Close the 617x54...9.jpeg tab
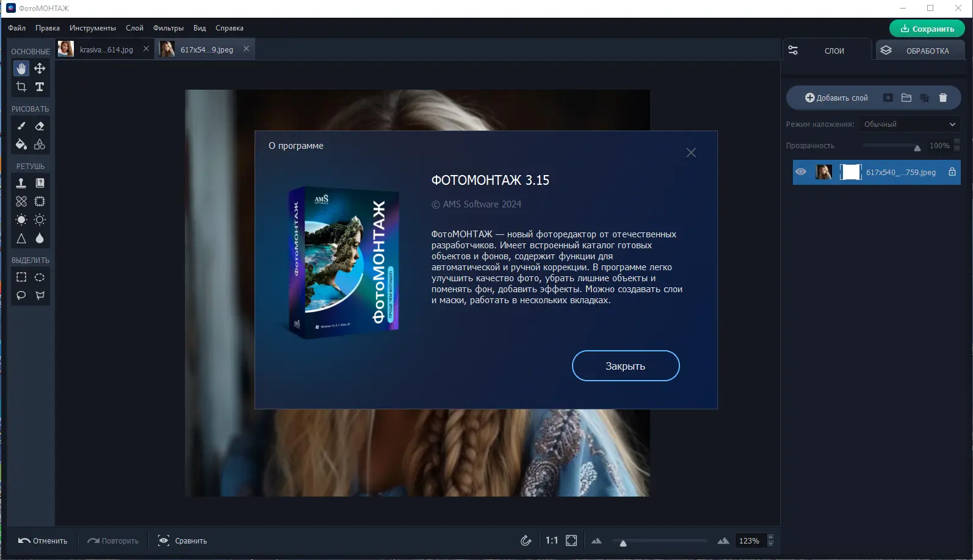The width and height of the screenshot is (973, 560). [246, 49]
